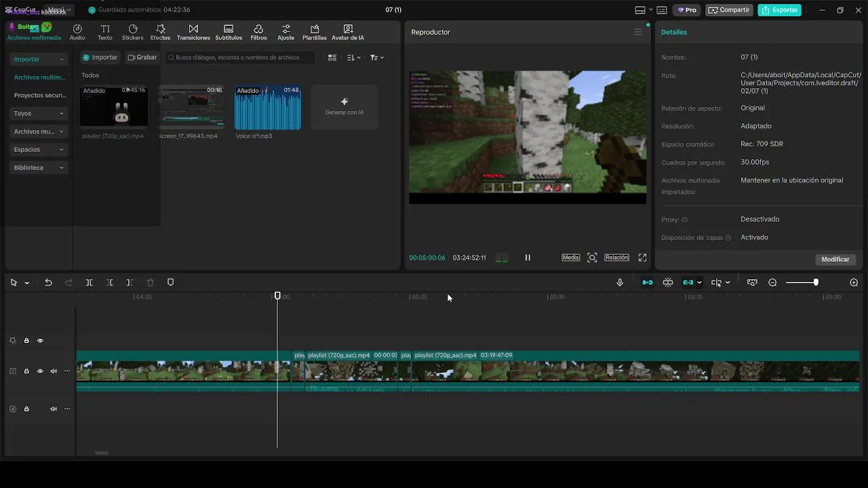868x488 pixels.
Task: Expand the Espacios sidebar section
Action: 39,149
